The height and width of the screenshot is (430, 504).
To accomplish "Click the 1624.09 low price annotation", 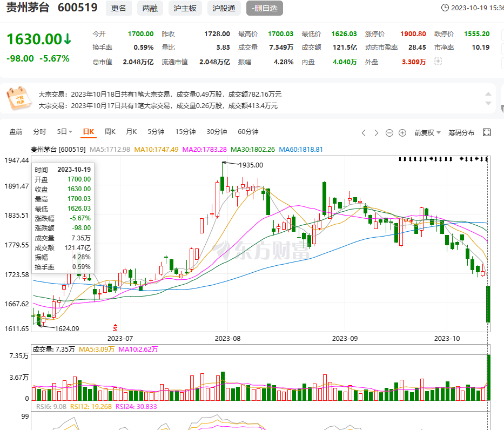I will click(67, 329).
